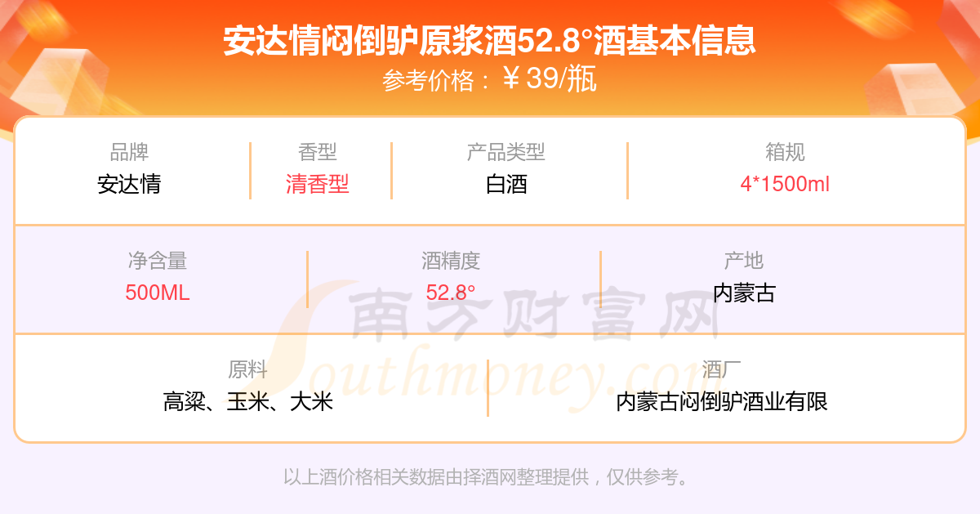980x514 pixels.
Task: Click the 酒精度 label
Action: click(x=451, y=261)
